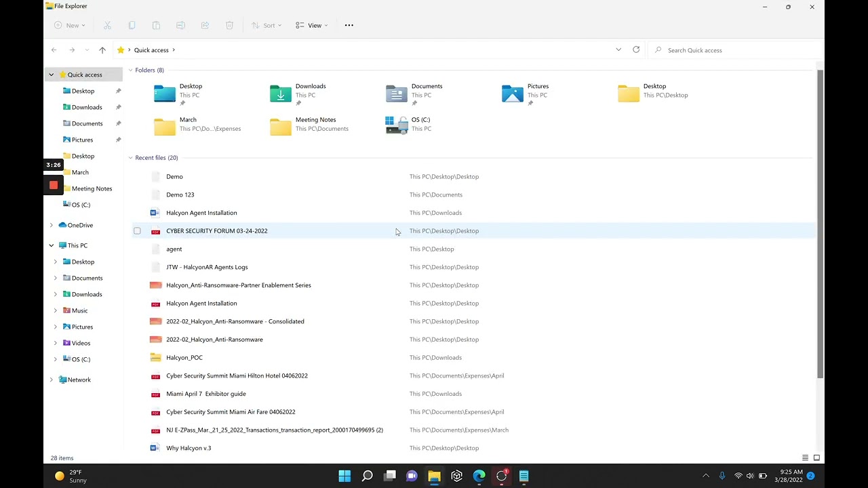Click the Share icon in the toolbar
Screen dimensions: 868x488
tap(205, 25)
